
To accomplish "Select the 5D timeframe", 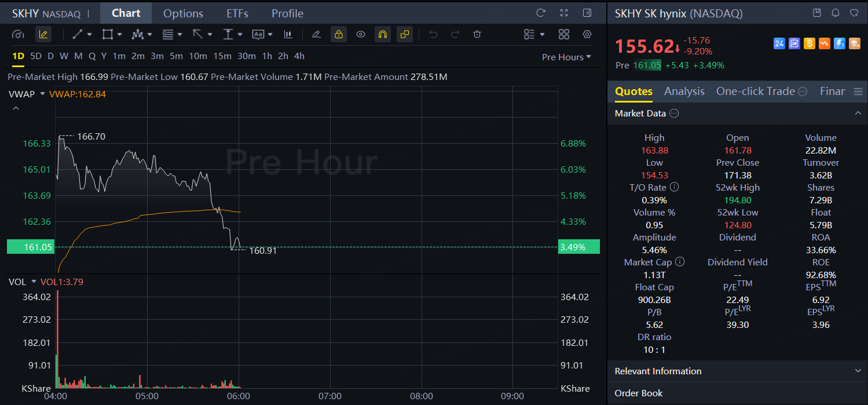I will tap(36, 56).
